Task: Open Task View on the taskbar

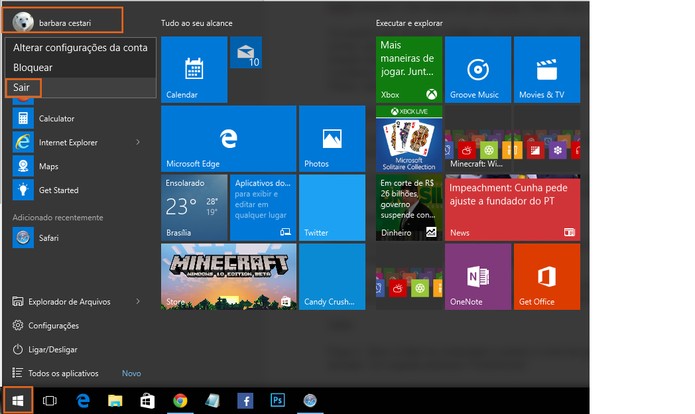Action: click(x=50, y=401)
